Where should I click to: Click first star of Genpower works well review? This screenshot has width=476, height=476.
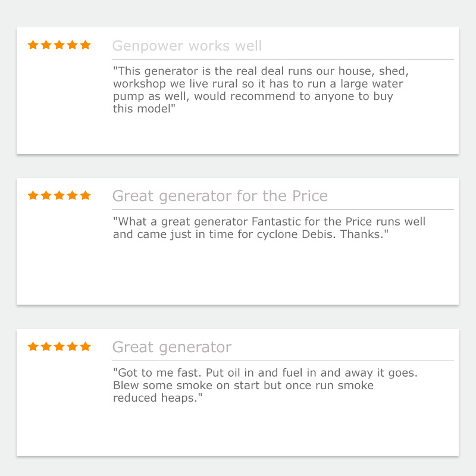click(33, 45)
